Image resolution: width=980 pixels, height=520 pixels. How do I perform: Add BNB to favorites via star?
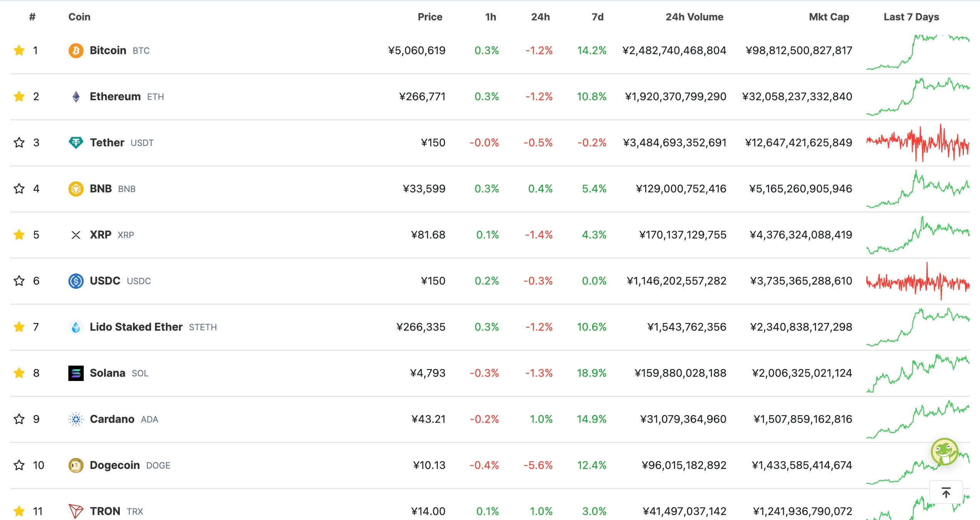(19, 189)
